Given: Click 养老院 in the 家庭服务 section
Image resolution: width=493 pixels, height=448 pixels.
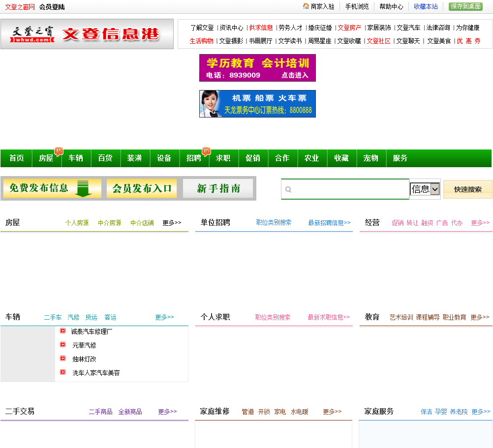Looking at the screenshot, I should pyautogui.click(x=459, y=412).
